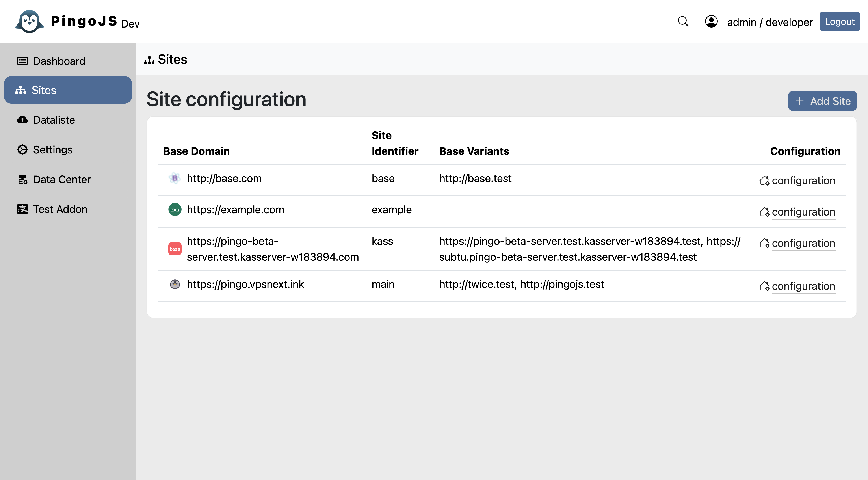
Task: Open configuration link for example.com
Action: pos(803,212)
